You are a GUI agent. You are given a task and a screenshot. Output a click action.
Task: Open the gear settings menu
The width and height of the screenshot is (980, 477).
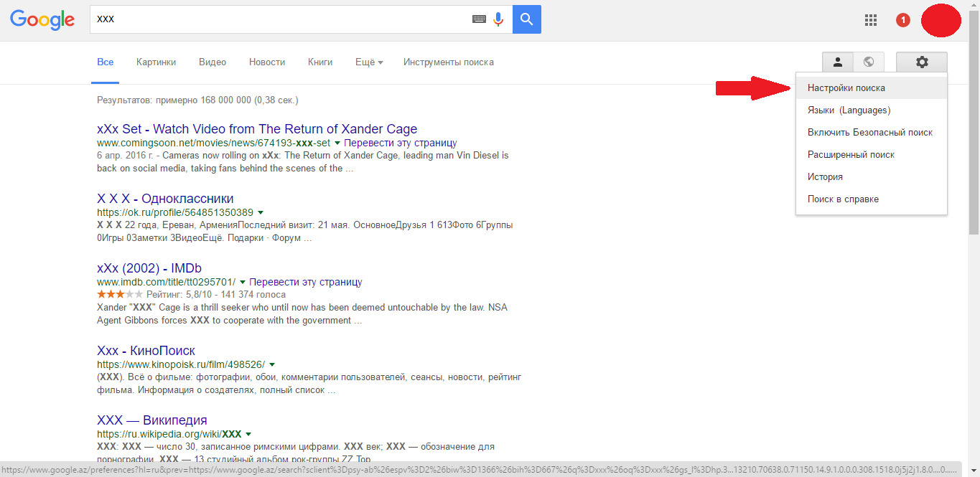coord(922,62)
